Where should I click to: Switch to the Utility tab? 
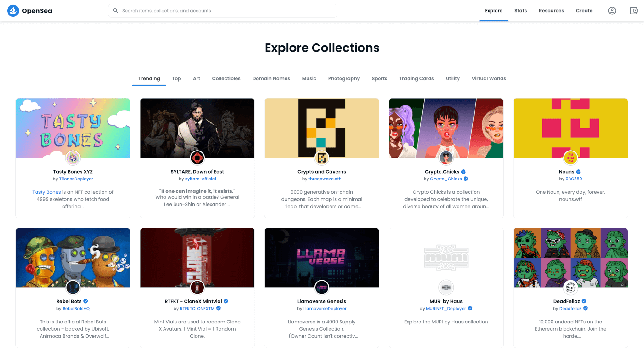click(452, 78)
